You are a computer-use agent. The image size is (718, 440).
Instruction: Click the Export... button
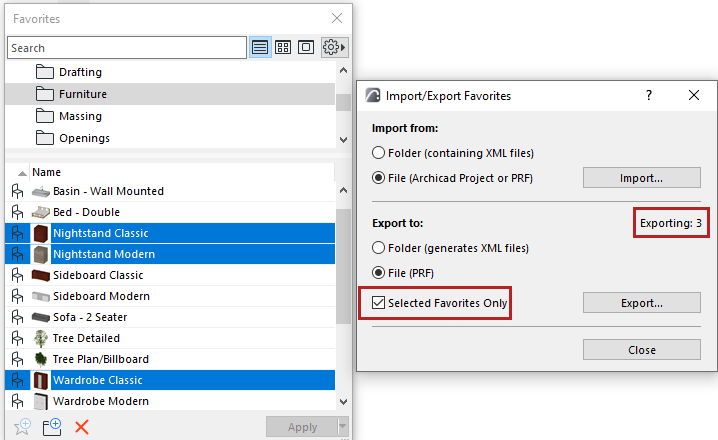pyautogui.click(x=641, y=302)
